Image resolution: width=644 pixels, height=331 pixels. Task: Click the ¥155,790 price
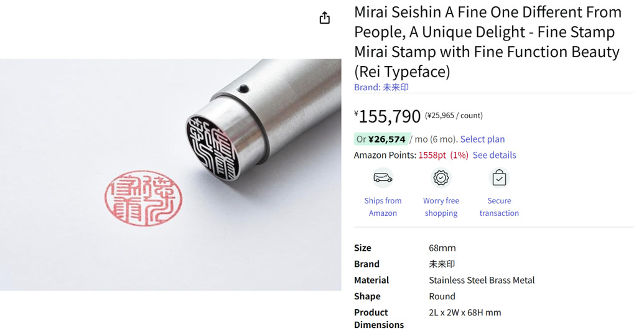(x=390, y=116)
